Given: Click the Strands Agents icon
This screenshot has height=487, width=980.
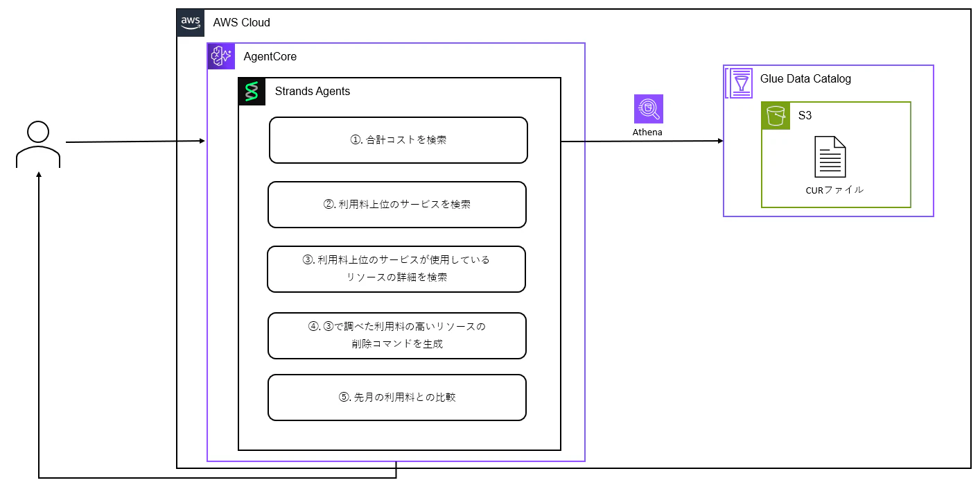Looking at the screenshot, I should (252, 92).
